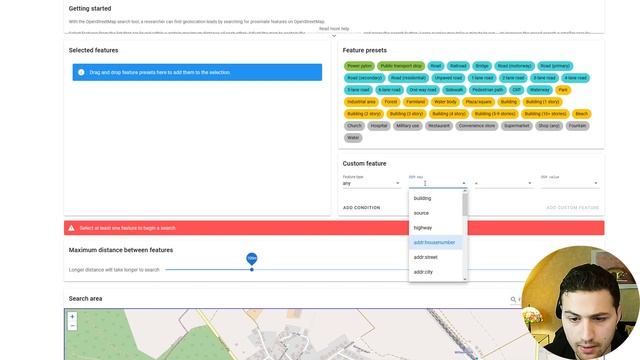Choose source from OSM key list
Image resolution: width=640 pixels, height=360 pixels.
pos(436,213)
